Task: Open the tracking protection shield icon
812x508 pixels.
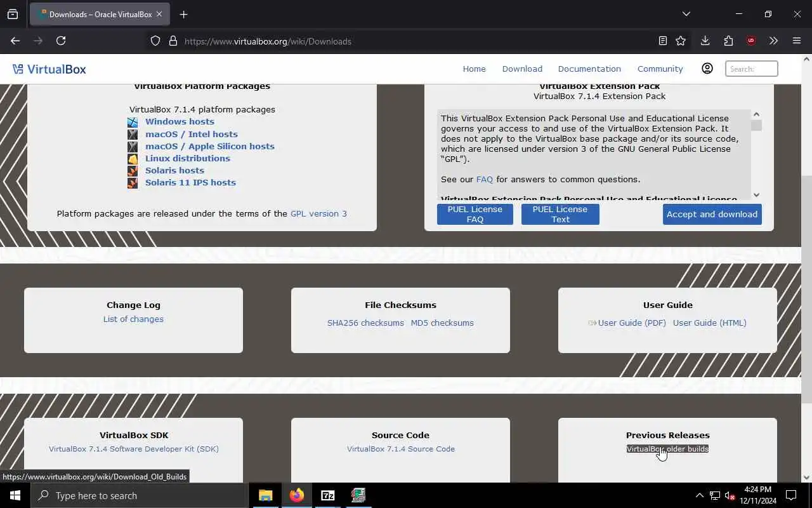Action: click(x=155, y=41)
